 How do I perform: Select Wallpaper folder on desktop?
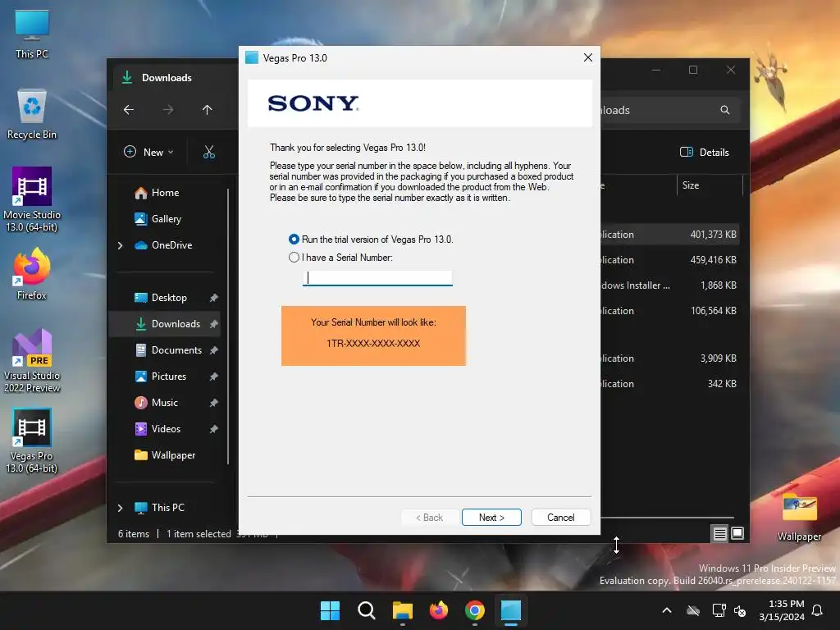(799, 517)
